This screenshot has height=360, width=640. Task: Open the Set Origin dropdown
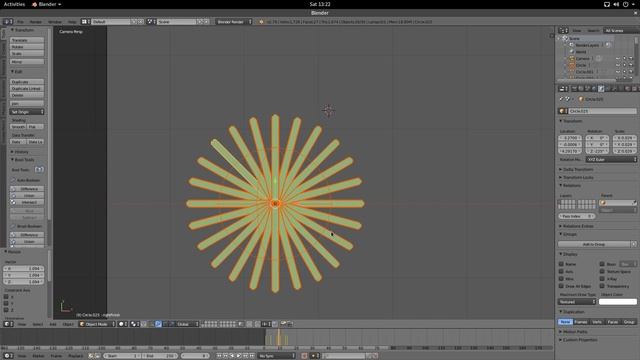pyautogui.click(x=27, y=111)
